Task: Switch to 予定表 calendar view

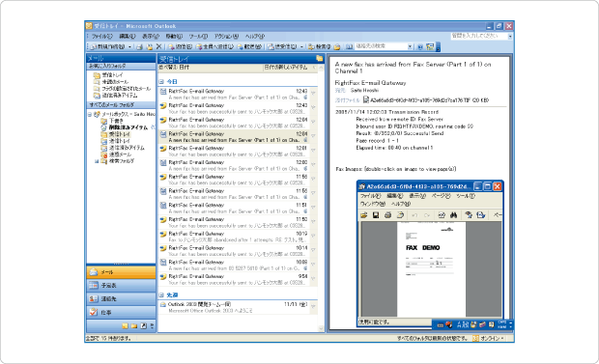Action: click(x=121, y=286)
